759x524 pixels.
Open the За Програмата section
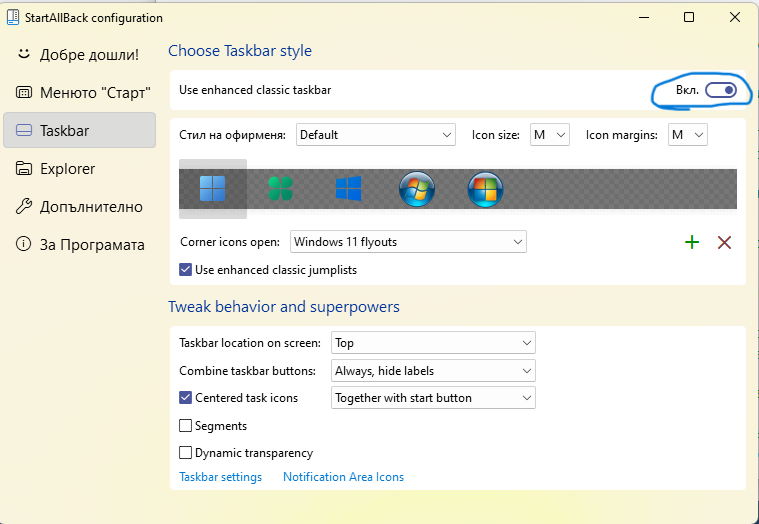[x=79, y=244]
